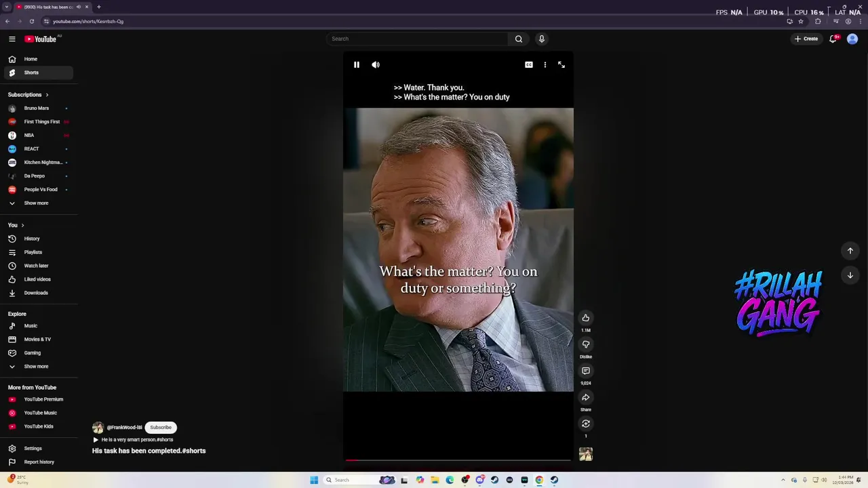Share the Short

586,397
